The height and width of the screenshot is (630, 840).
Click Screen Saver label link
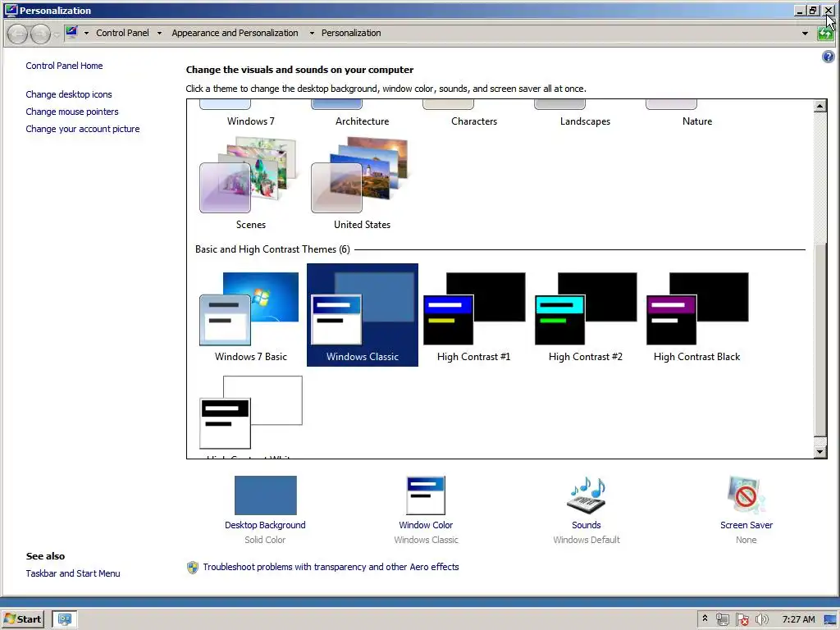pos(746,525)
